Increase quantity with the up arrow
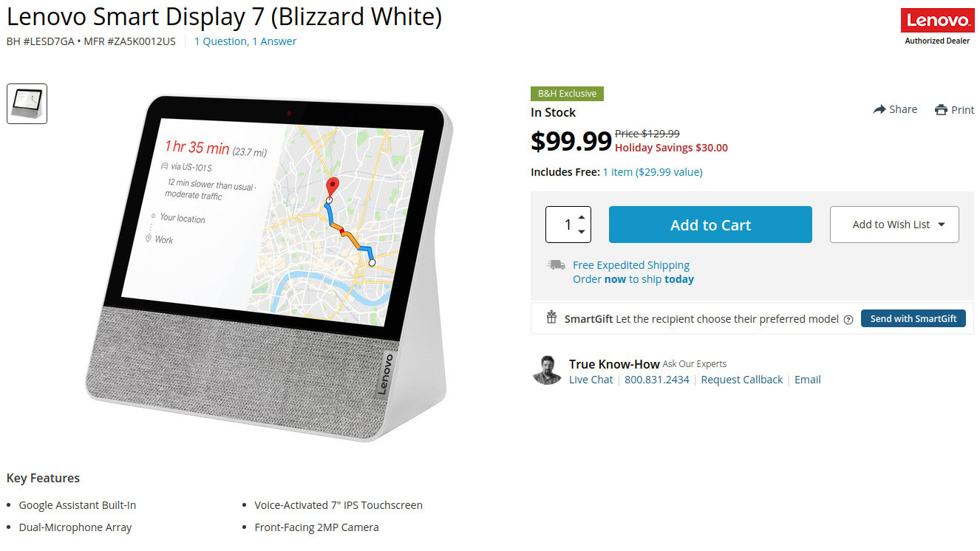Viewport: 980px width, 551px height. click(x=582, y=217)
